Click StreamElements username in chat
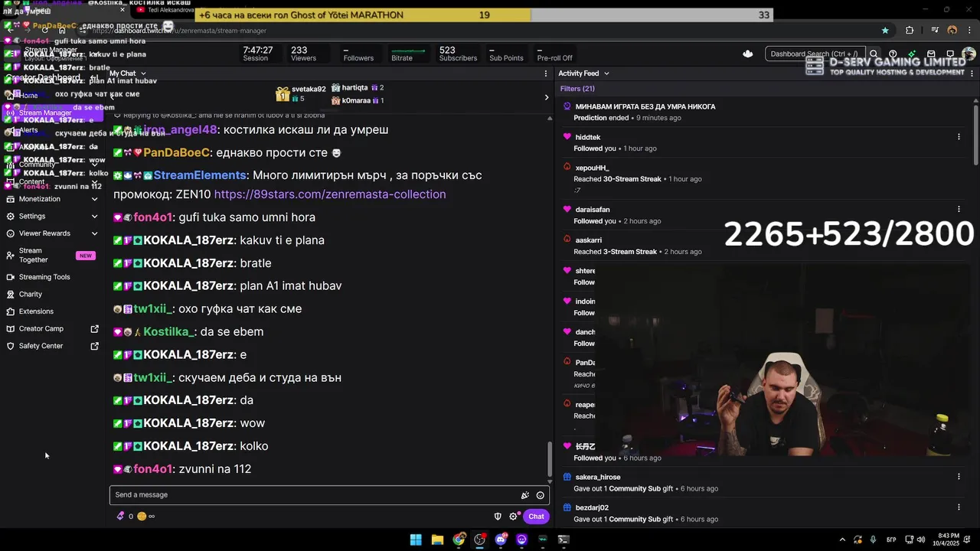 point(200,175)
